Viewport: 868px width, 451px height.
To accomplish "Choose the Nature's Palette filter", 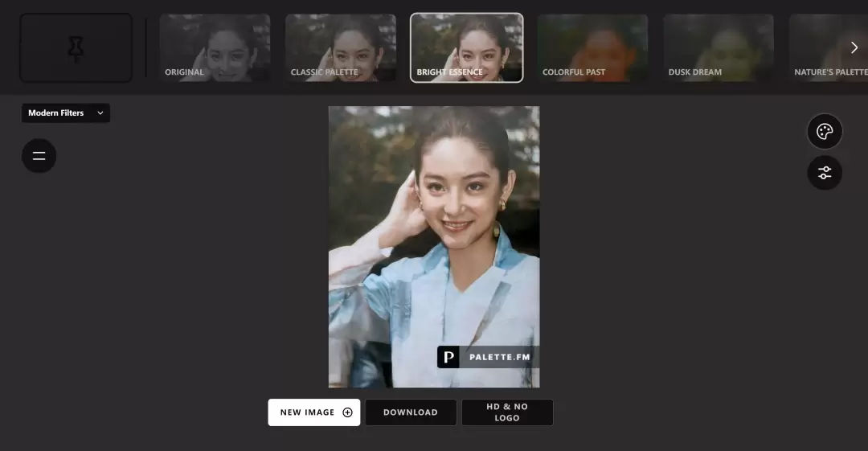I will 829,48.
